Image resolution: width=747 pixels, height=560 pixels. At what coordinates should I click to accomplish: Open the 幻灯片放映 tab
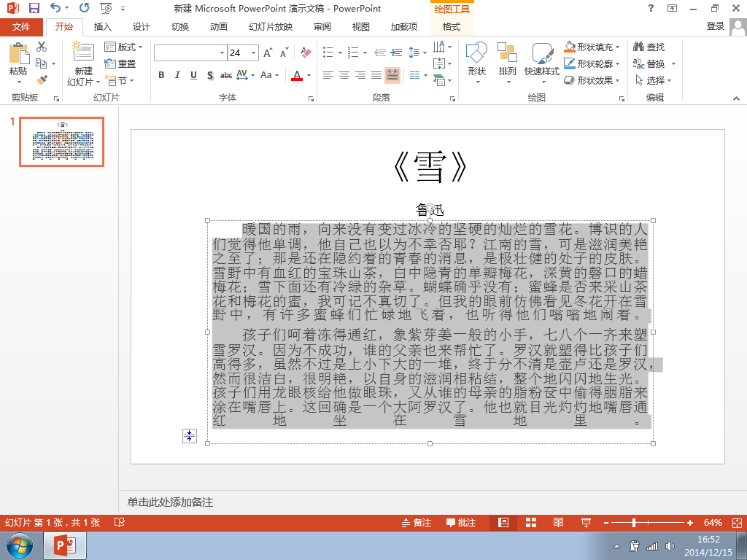point(271,27)
